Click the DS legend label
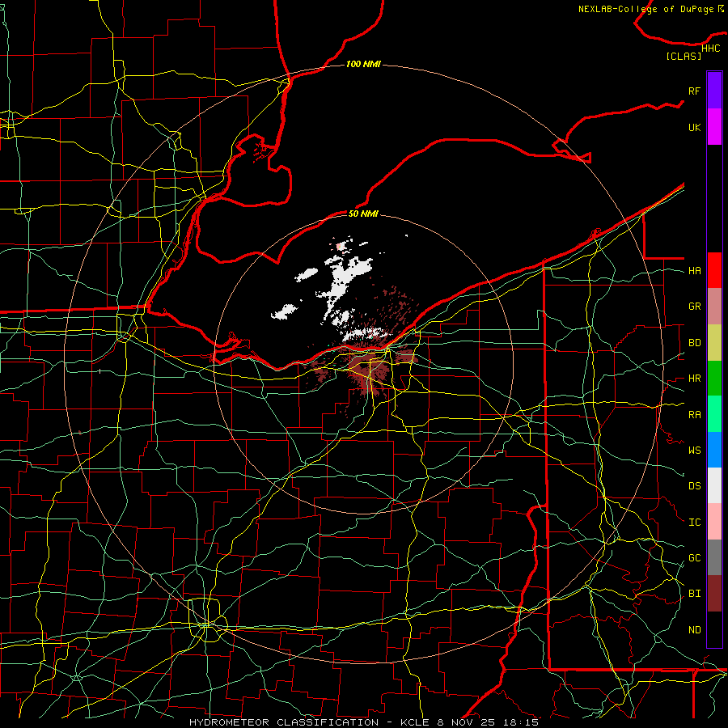The width and height of the screenshot is (728, 728). [694, 485]
